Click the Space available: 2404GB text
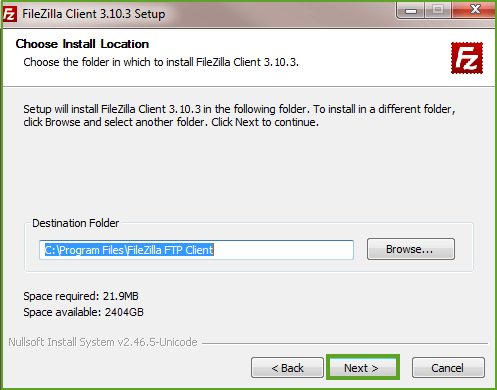497x390 pixels. coord(83,312)
